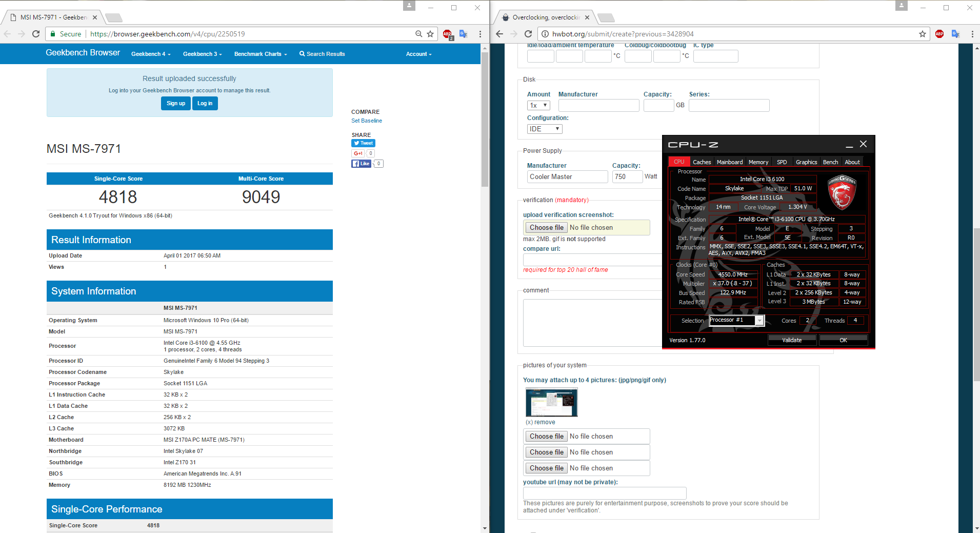The height and width of the screenshot is (533, 980).
Task: Open the Account dropdown menu
Action: (419, 54)
